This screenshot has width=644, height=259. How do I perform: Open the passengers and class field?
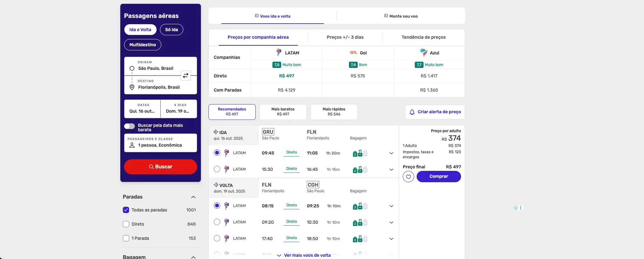pos(161,143)
